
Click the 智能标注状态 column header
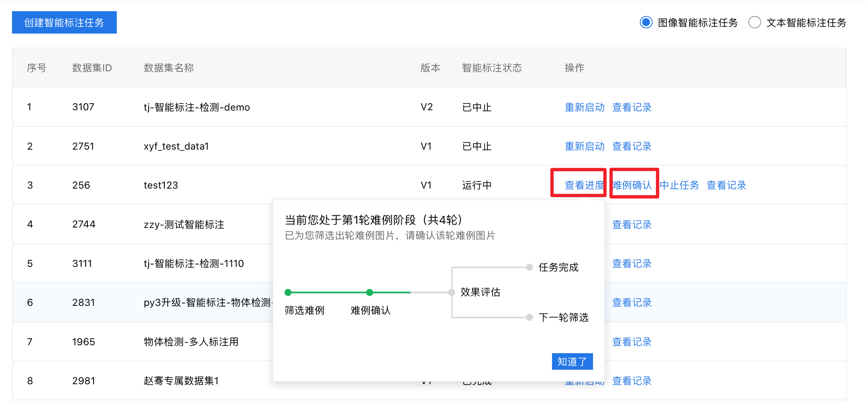(492, 68)
